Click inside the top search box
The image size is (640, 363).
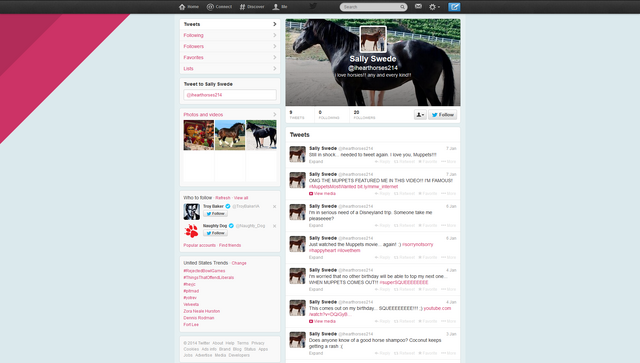tap(370, 7)
